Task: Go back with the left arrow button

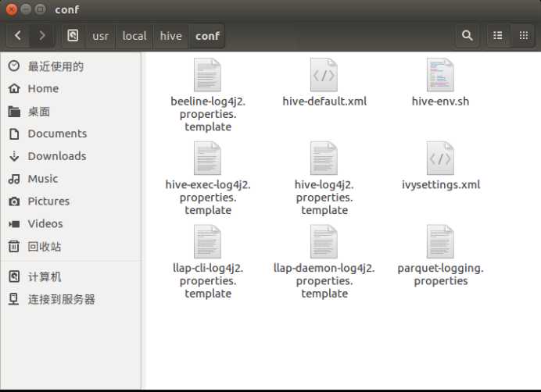Action: (x=18, y=35)
